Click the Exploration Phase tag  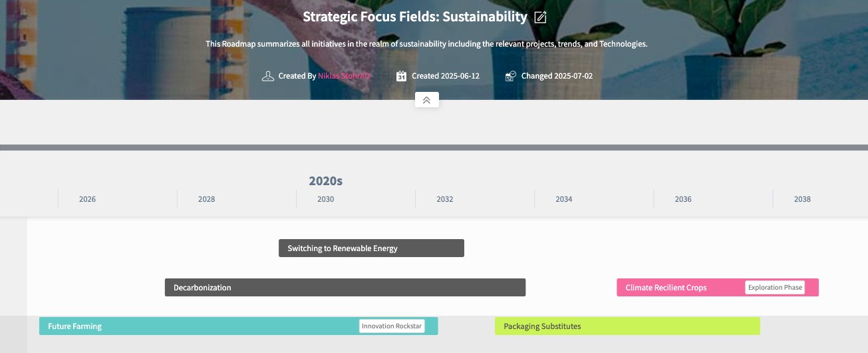click(x=775, y=288)
